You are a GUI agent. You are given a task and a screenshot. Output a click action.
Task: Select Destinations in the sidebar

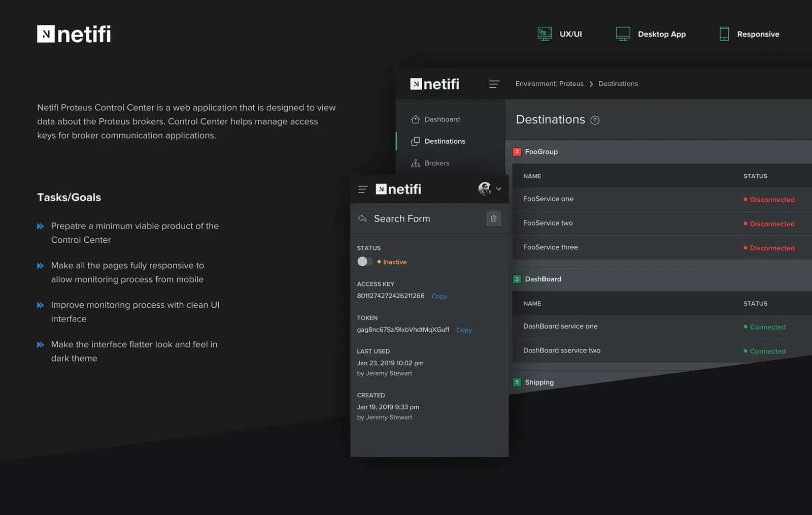445,141
